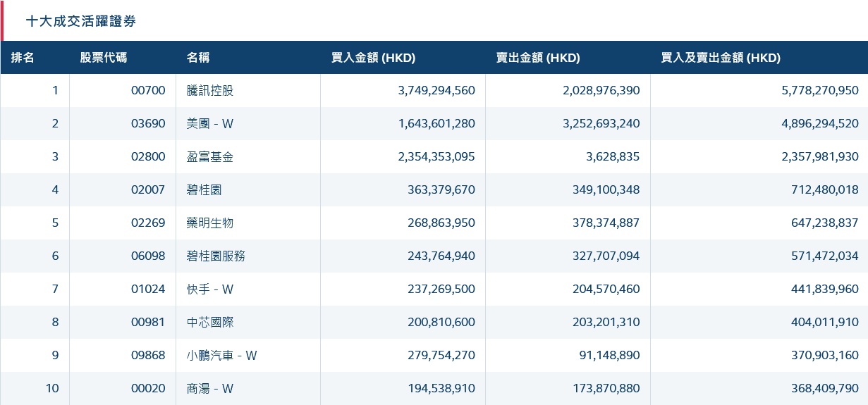The image size is (868, 405).
Task: Click rank number 8
Action: click(x=56, y=322)
